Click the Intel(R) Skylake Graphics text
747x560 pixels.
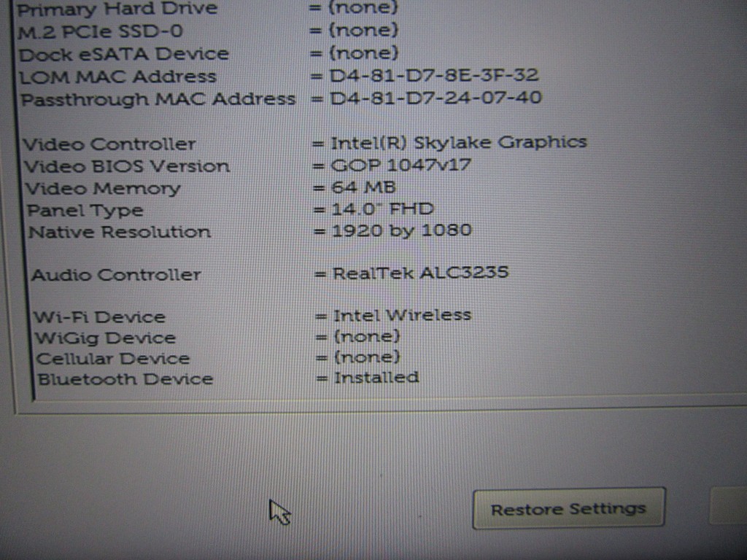[x=459, y=142]
